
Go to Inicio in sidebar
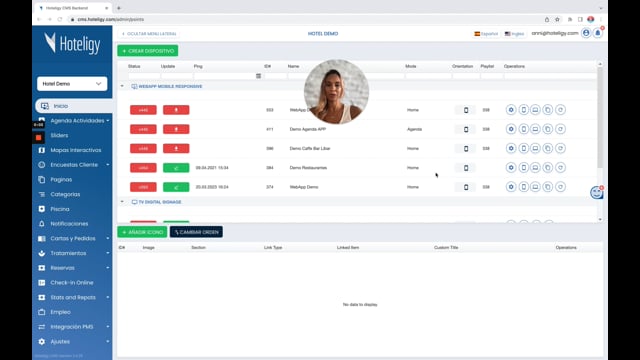click(73, 106)
